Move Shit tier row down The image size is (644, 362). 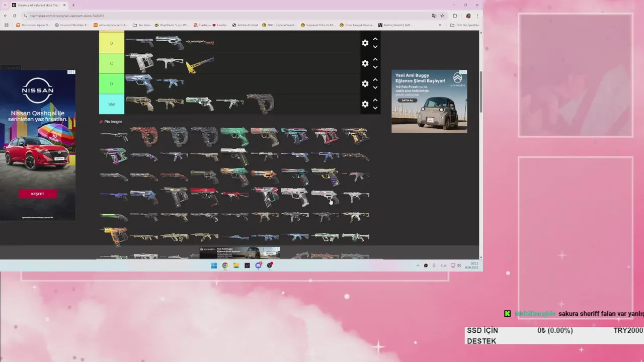375,108
